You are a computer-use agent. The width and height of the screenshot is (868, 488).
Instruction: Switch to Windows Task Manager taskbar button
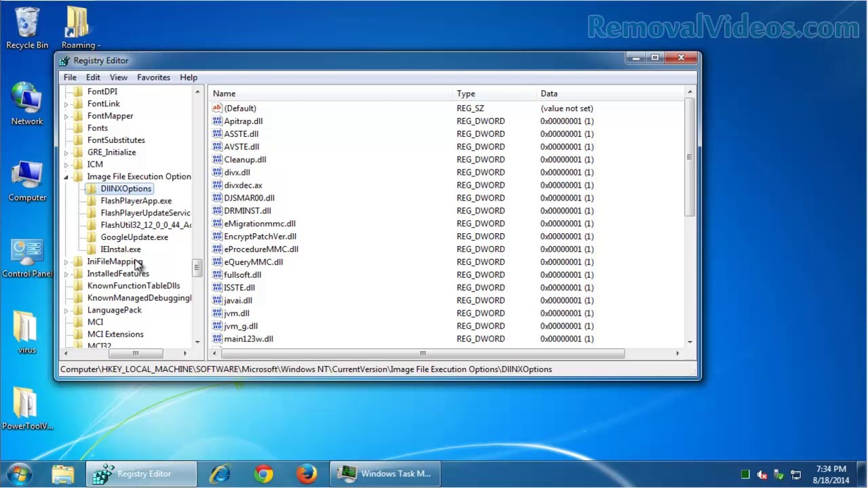(x=385, y=474)
